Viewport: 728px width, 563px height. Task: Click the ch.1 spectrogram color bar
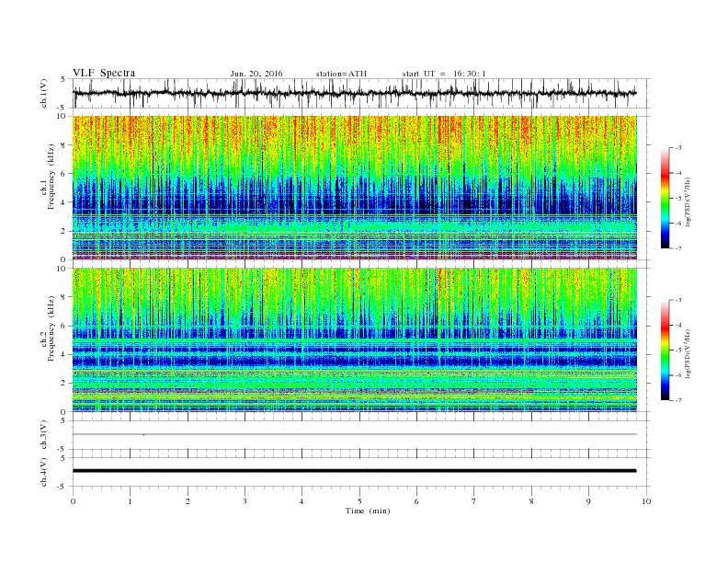coord(665,199)
